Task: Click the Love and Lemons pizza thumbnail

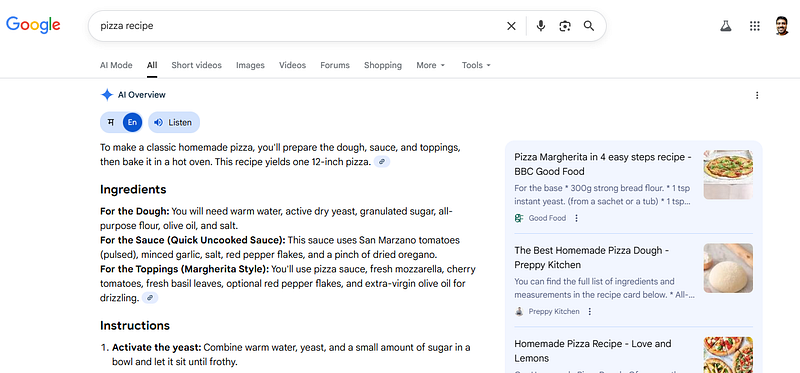Action: point(728,355)
